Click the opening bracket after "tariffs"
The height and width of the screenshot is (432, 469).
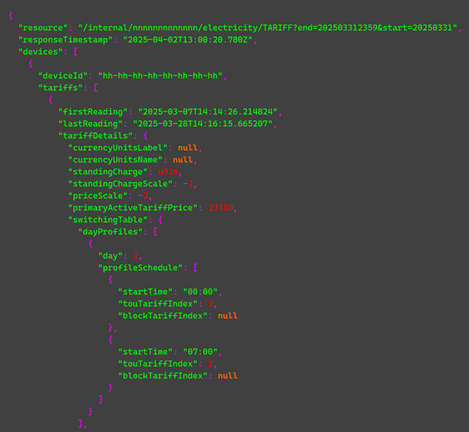click(95, 88)
